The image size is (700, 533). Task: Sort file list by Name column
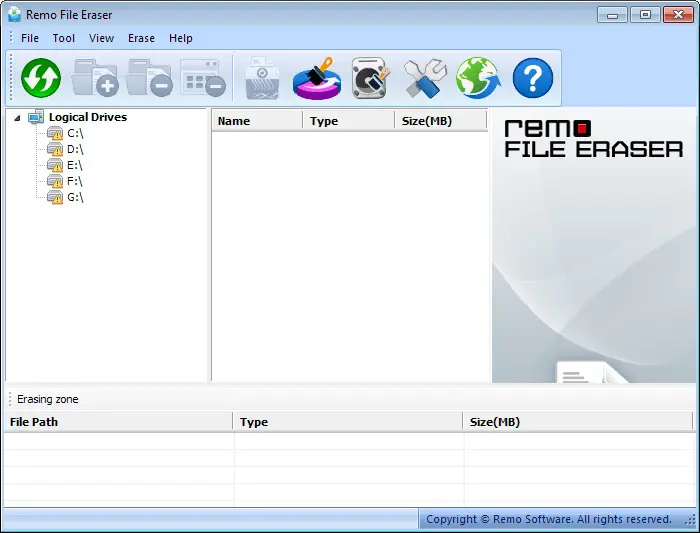click(257, 121)
